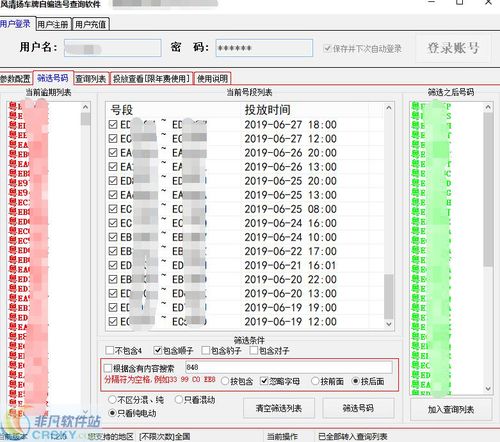This screenshot has height=442, width=500.
Task: Click the 投放时间 column header
Action: tap(268, 110)
